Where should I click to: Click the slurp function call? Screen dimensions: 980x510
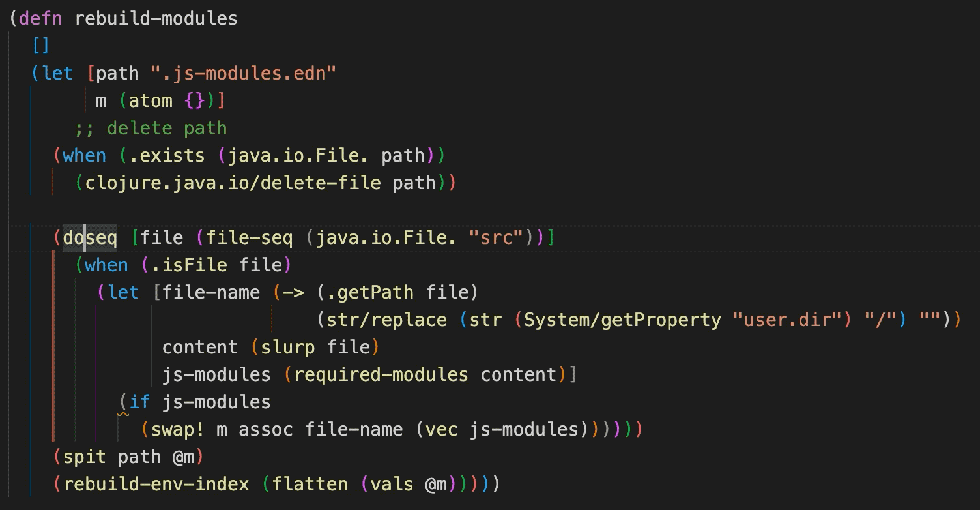287,347
